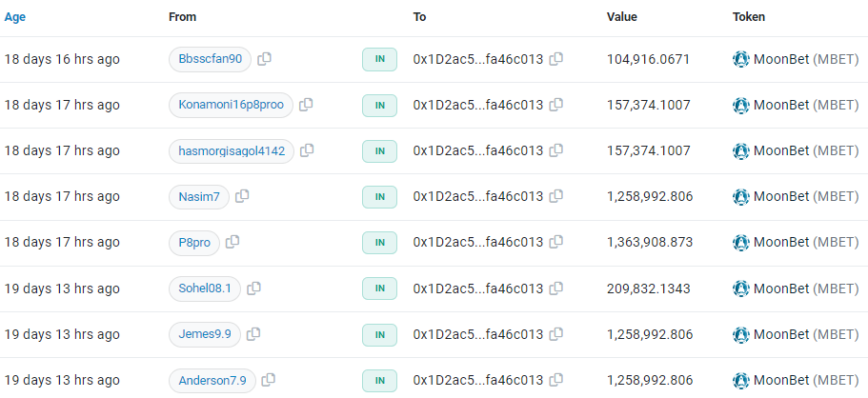
Task: Open the Konamoni16p8proo address tag
Action: coord(231,105)
